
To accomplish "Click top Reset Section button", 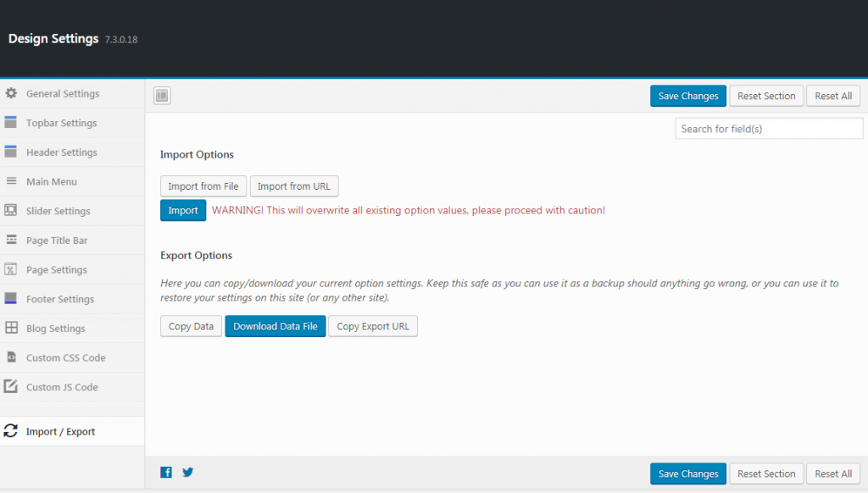I will pos(766,96).
